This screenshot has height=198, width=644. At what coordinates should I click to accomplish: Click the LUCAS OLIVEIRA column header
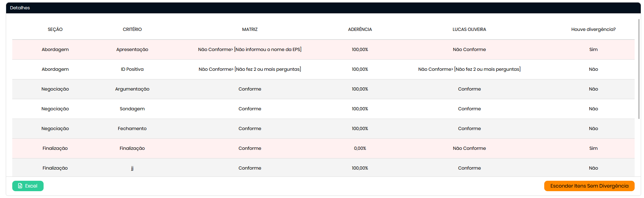click(x=469, y=29)
